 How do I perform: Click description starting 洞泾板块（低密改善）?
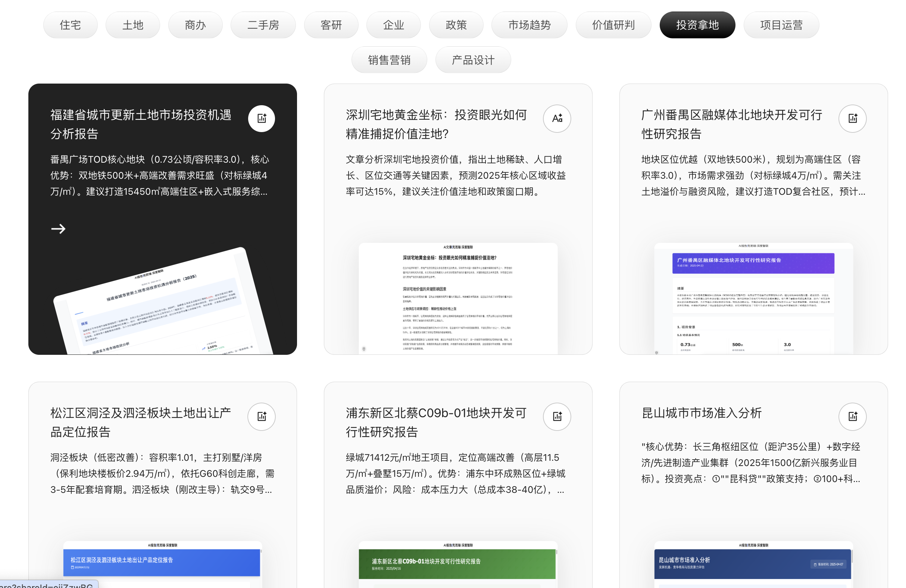click(x=163, y=473)
